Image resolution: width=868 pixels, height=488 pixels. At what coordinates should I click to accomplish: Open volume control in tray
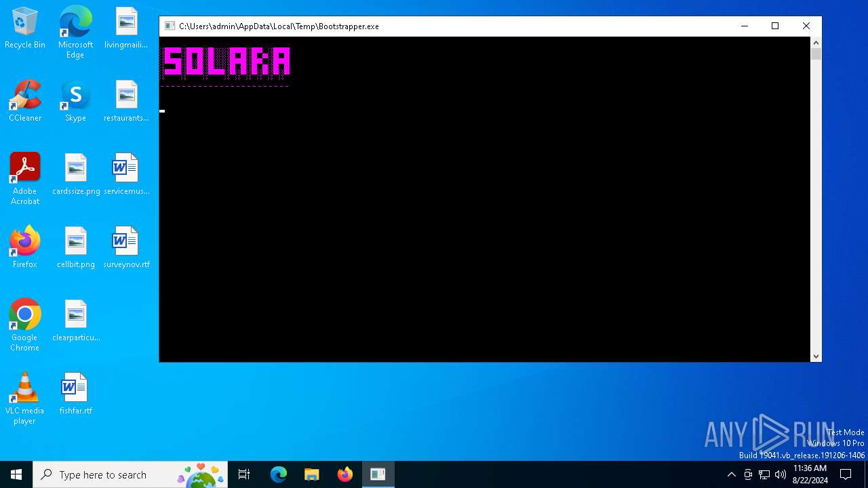tap(781, 474)
